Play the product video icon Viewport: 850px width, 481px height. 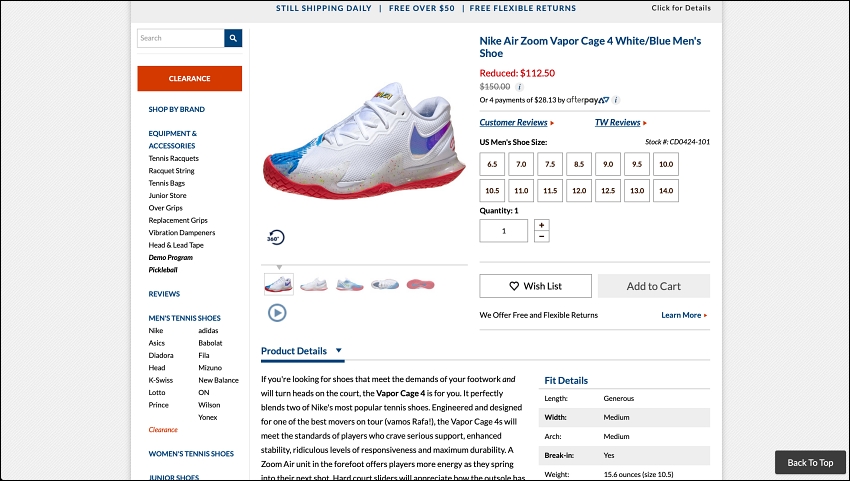277,312
